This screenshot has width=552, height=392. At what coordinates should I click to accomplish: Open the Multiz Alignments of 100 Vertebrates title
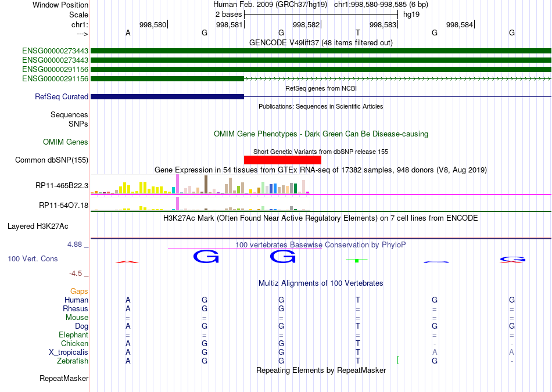(x=321, y=283)
